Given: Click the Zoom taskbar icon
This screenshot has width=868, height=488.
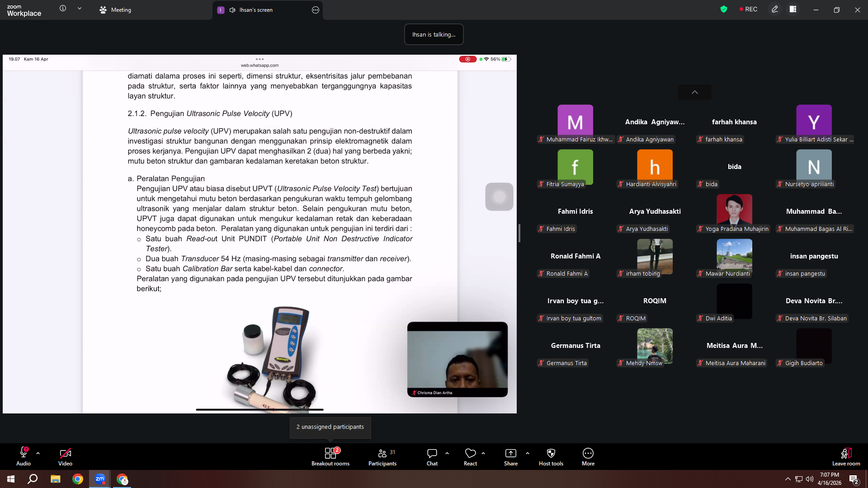Looking at the screenshot, I should pyautogui.click(x=100, y=479).
